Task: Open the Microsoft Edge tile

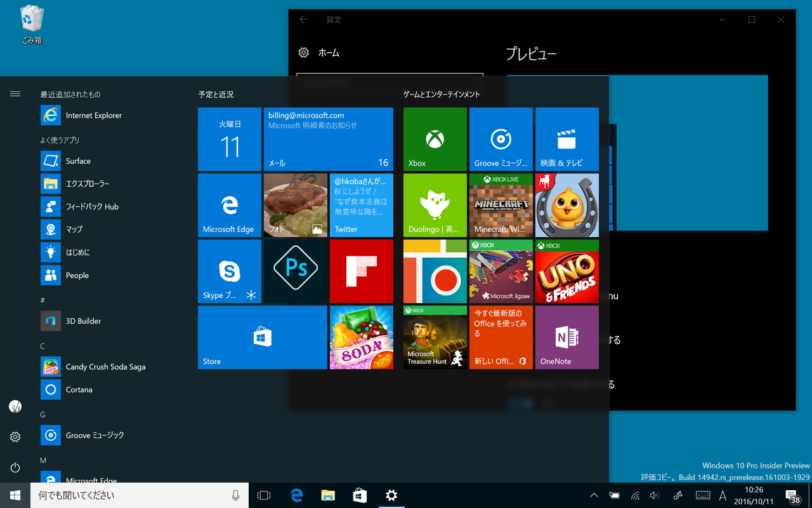Action: click(x=230, y=205)
